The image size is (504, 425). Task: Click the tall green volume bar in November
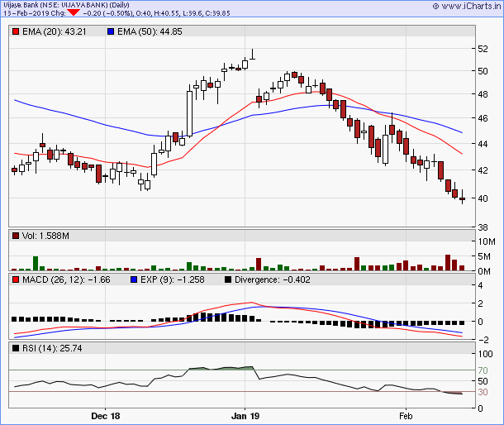36,263
